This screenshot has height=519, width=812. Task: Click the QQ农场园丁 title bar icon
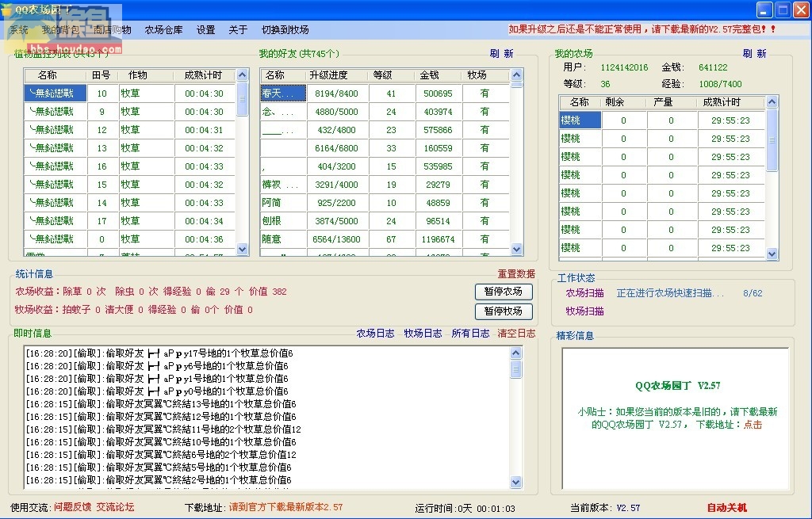(6, 10)
